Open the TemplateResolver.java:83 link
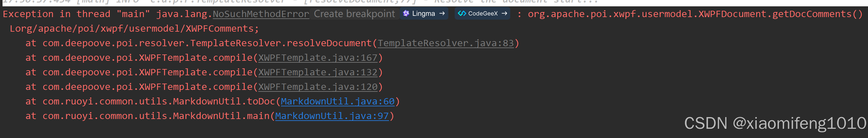 tap(446, 43)
